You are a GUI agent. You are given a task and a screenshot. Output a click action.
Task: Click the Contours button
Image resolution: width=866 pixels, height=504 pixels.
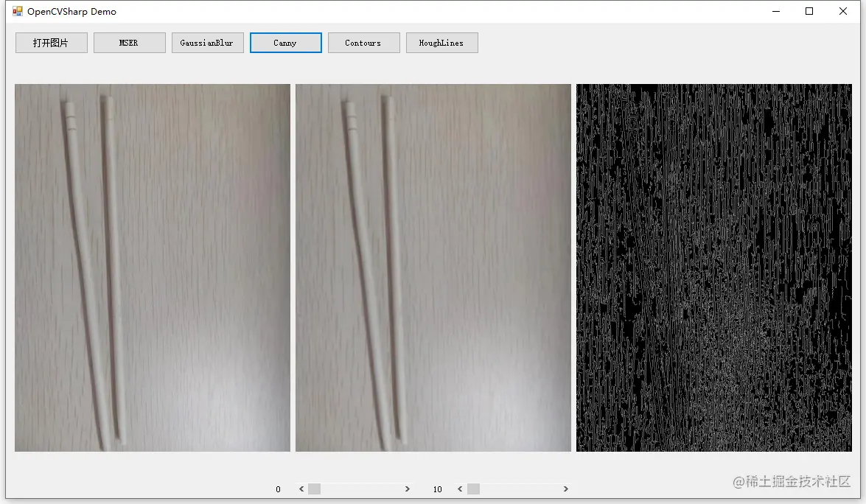(x=364, y=43)
